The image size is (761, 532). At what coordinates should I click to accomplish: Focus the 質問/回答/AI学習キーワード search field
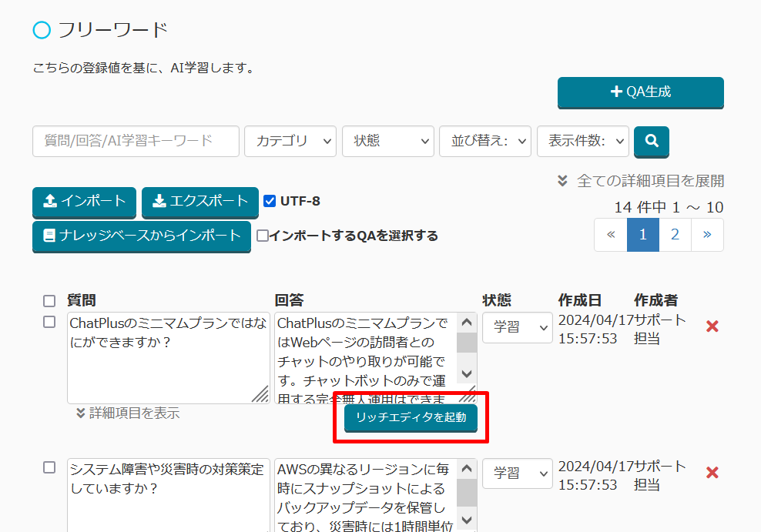click(136, 141)
